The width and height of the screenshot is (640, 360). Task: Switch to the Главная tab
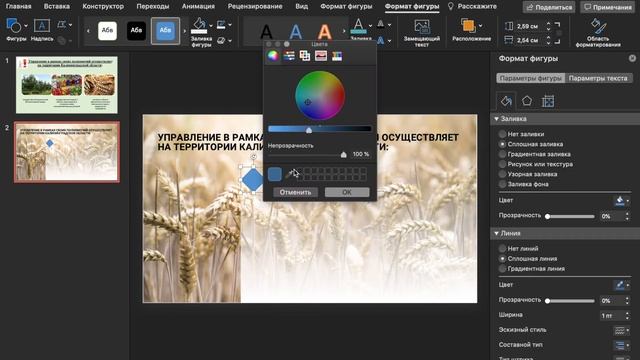18,6
